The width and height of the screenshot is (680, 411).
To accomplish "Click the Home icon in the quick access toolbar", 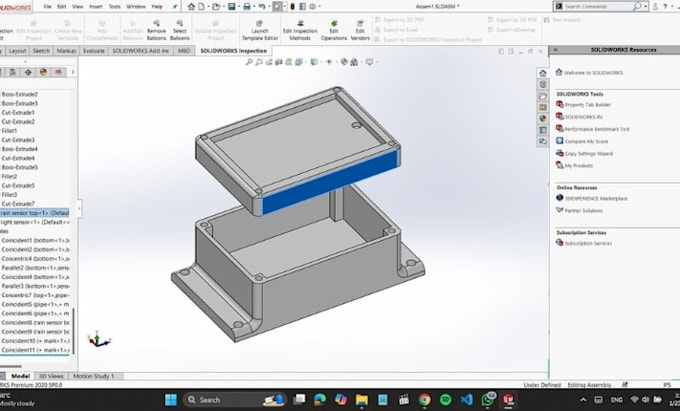I will (x=191, y=7).
